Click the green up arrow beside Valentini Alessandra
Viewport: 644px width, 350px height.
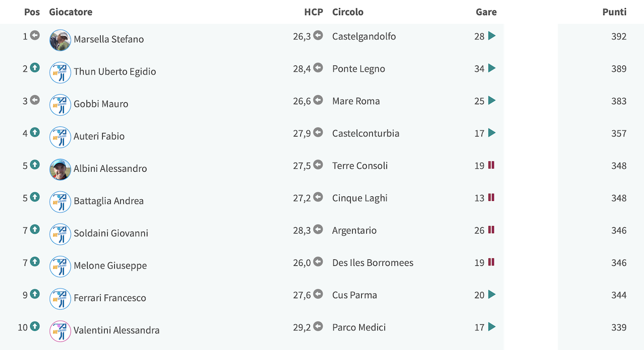click(35, 326)
